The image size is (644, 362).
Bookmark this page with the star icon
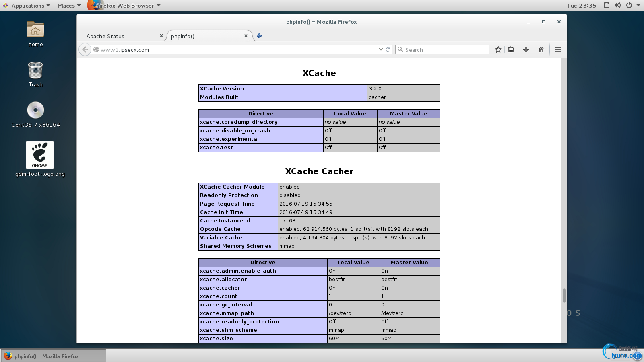click(498, 49)
